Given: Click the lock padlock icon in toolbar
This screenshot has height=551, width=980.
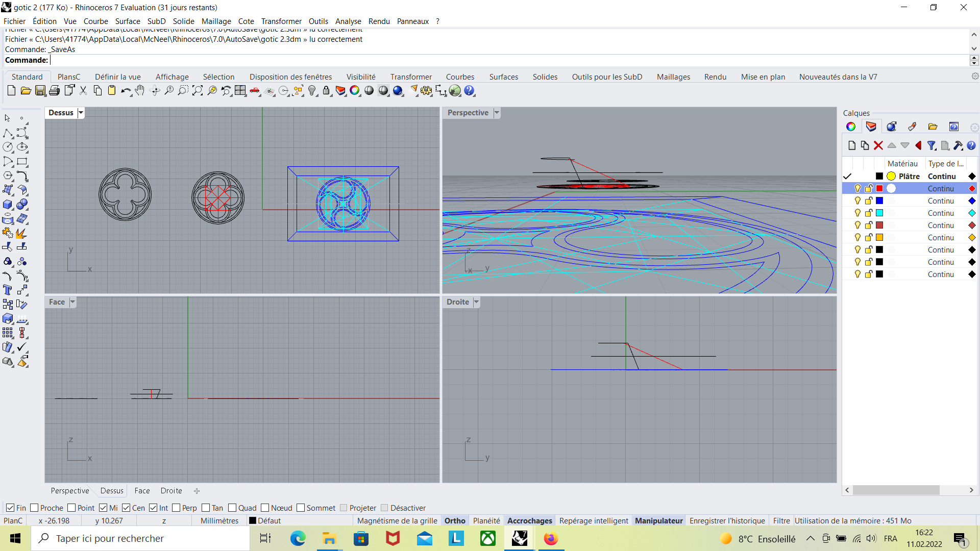Looking at the screenshot, I should pos(326,91).
